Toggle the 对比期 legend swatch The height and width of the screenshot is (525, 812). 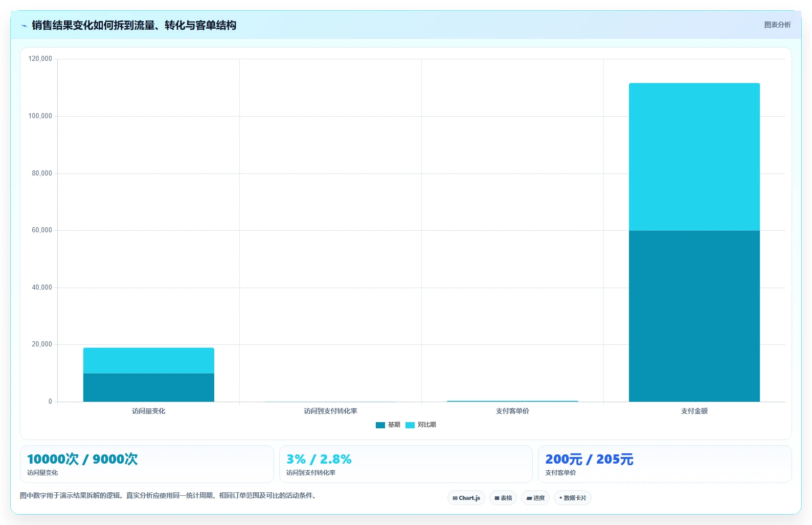410,425
